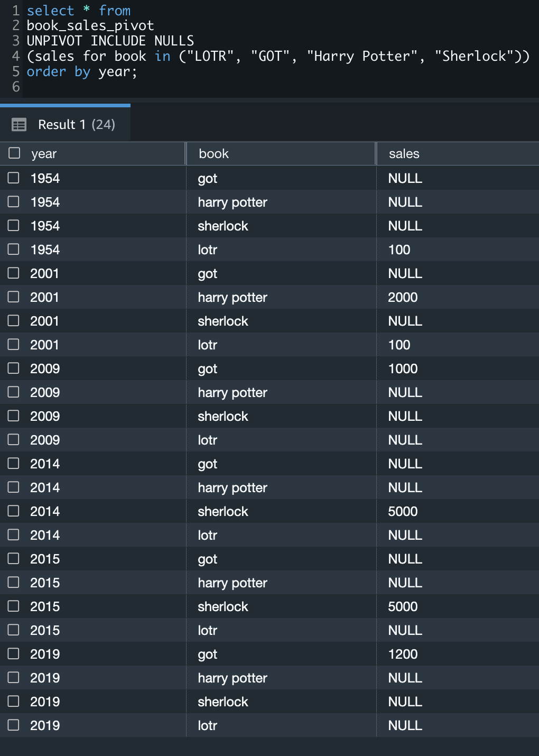The width and height of the screenshot is (539, 756).
Task: Select the 2001 harry potter row checkbox
Action: pyautogui.click(x=14, y=297)
